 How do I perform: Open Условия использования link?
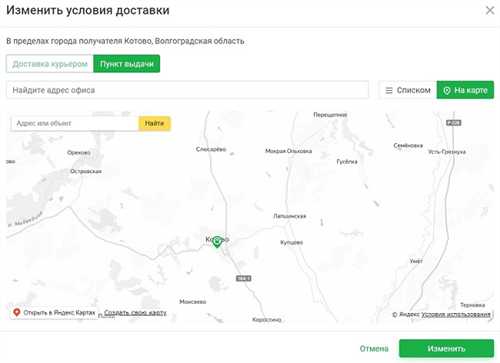(456, 314)
